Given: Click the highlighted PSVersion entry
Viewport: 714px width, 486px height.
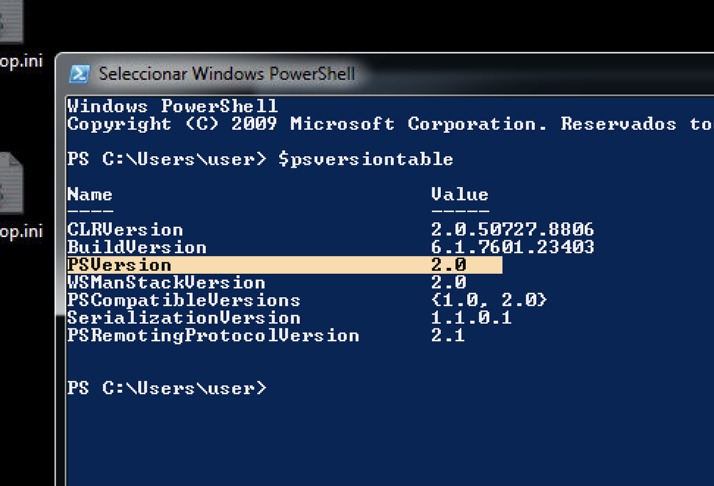Looking at the screenshot, I should point(119,265).
